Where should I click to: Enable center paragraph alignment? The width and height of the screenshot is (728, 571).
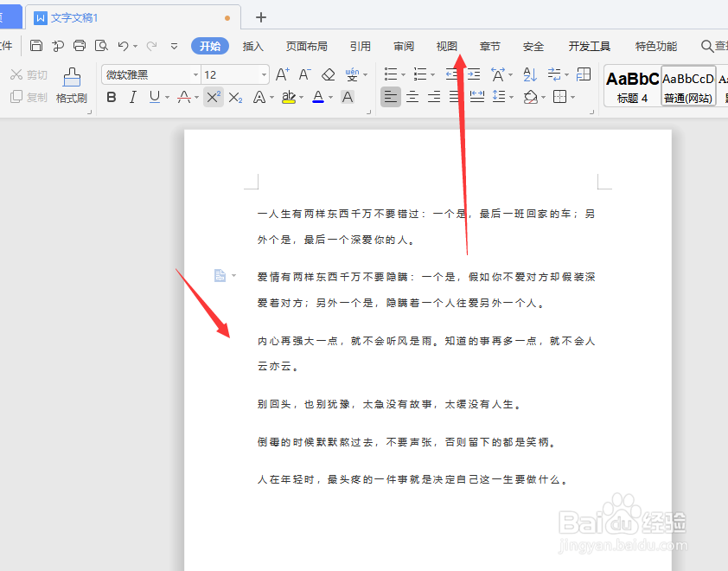[x=412, y=97]
